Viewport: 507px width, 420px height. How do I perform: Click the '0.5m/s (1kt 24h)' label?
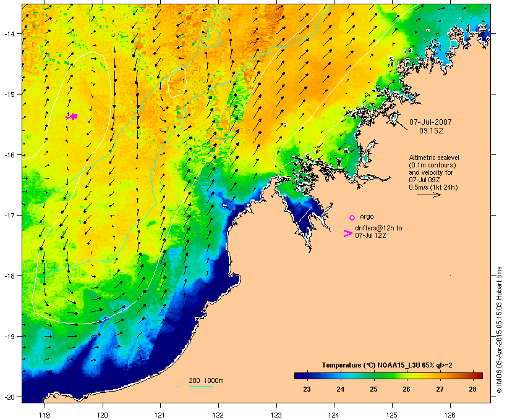(x=433, y=187)
